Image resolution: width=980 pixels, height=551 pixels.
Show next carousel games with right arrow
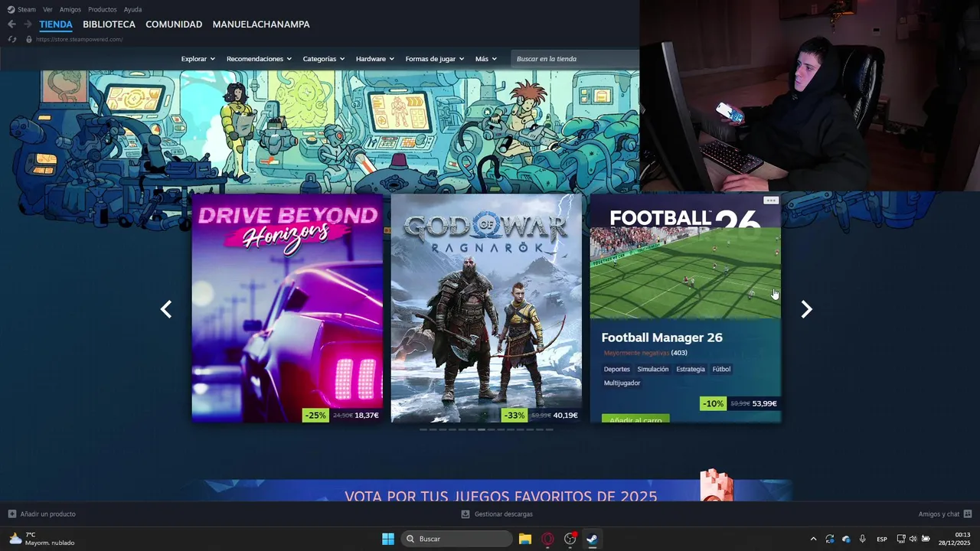[806, 309]
